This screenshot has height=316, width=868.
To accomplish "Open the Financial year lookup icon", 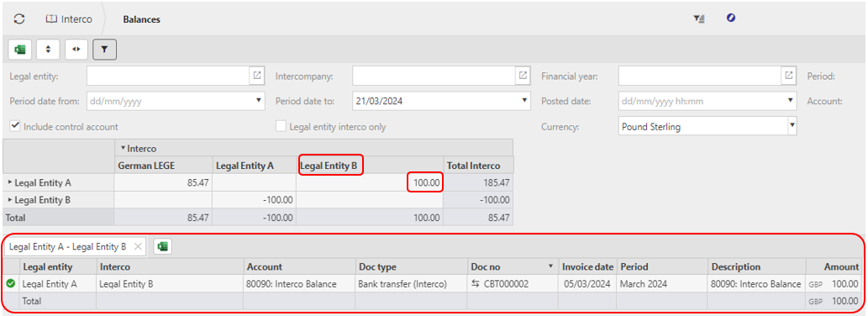I will (x=789, y=76).
